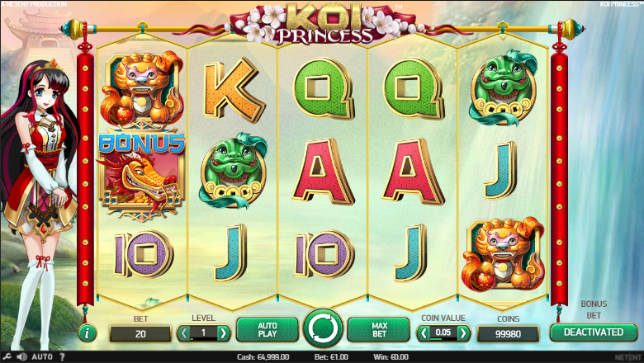Click the Level slider bar showing 1
Viewport: 644px width, 363px height.
point(203,333)
